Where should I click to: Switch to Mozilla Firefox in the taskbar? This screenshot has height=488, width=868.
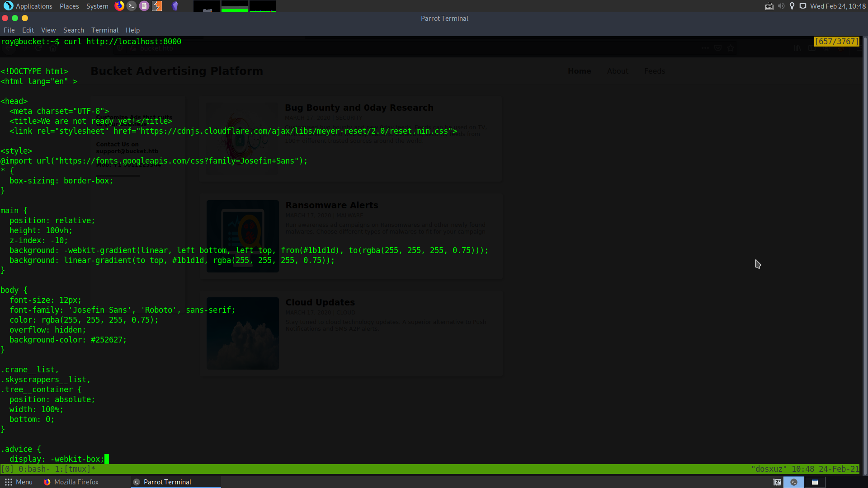coord(71,482)
